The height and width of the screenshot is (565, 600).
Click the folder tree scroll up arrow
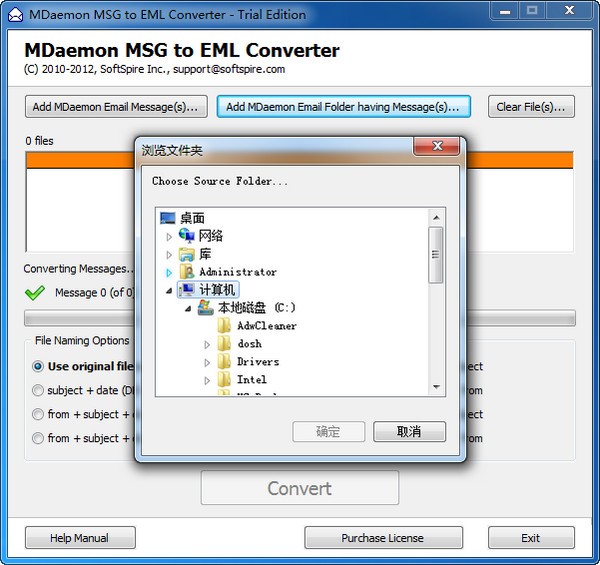(436, 218)
